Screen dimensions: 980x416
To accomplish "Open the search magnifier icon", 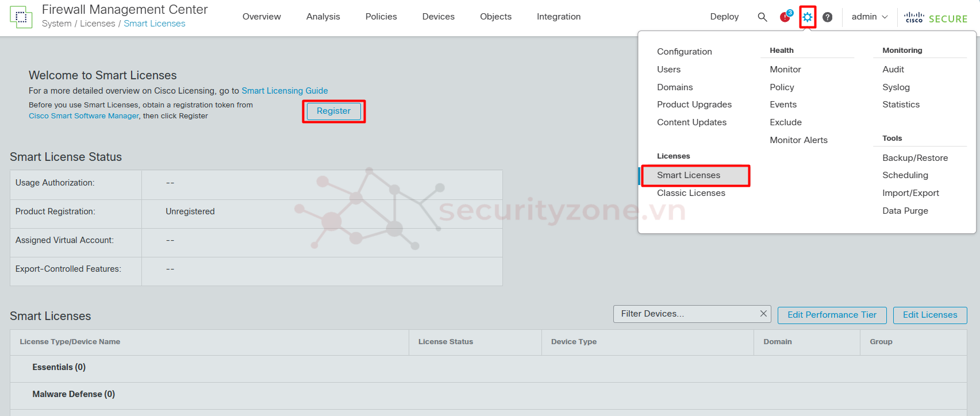I will 762,17.
